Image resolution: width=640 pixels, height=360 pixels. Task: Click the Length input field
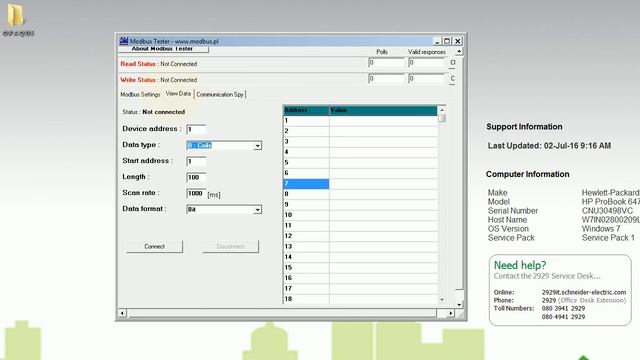[x=196, y=177]
